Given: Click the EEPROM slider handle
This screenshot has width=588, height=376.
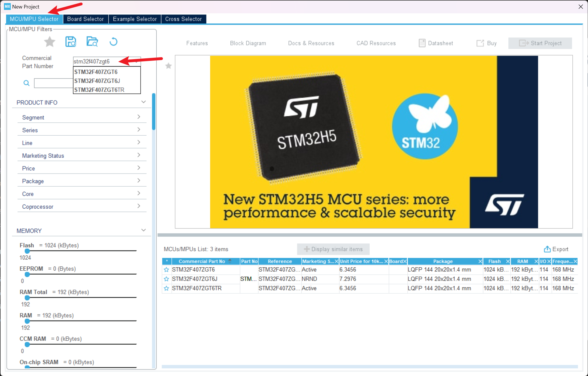Looking at the screenshot, I should coord(27,274).
